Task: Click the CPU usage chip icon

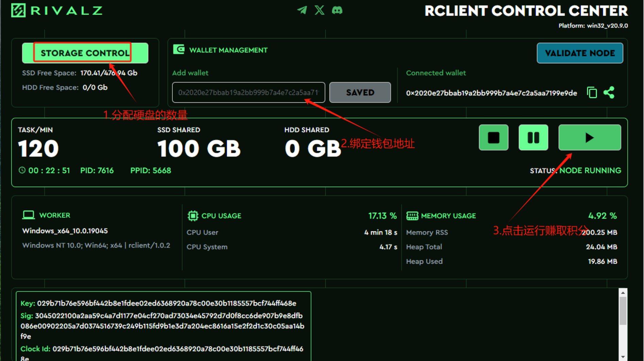Action: pos(193,216)
